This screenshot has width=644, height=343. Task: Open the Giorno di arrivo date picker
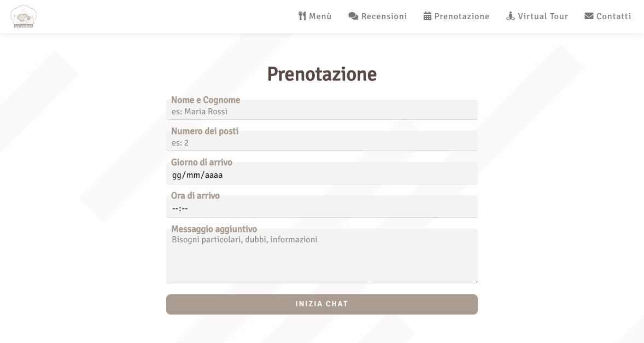pyautogui.click(x=322, y=173)
